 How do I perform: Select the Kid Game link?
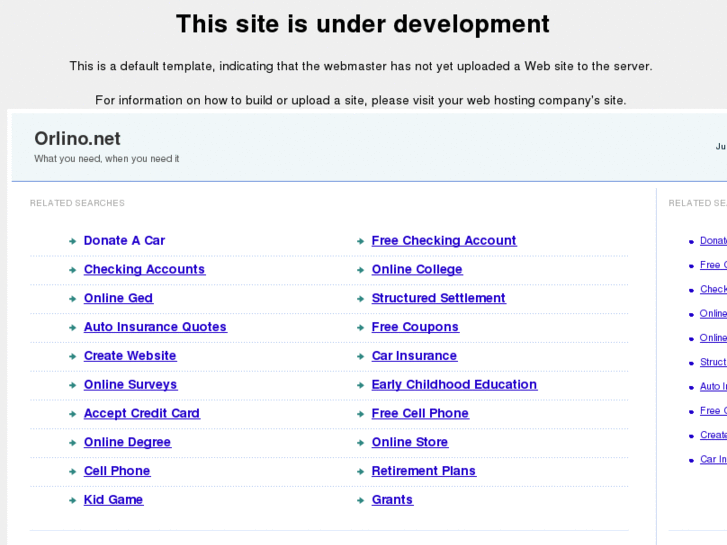click(114, 500)
